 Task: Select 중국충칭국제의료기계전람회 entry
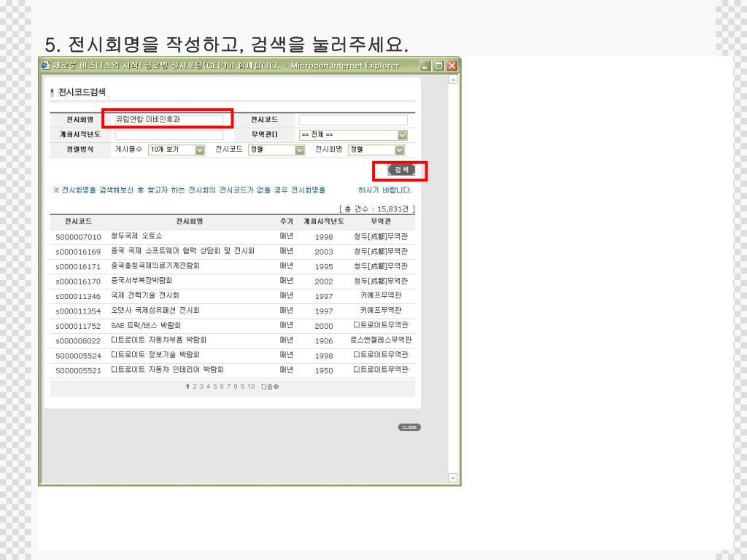click(x=155, y=265)
